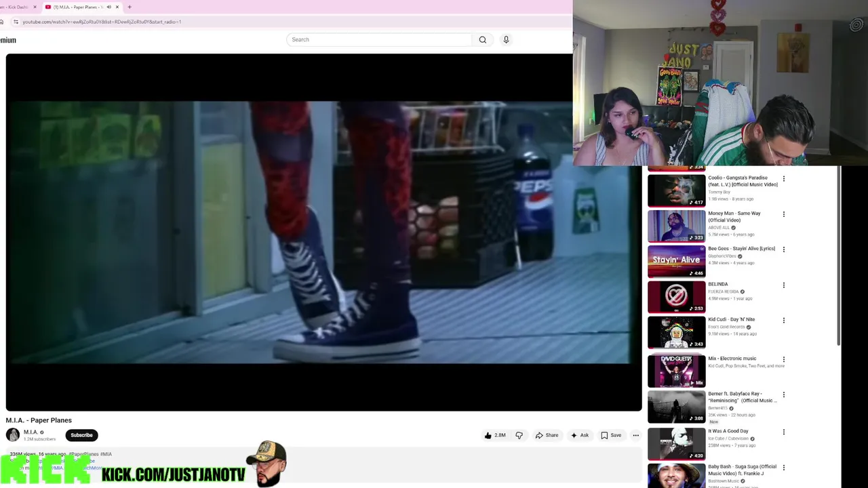Subscribe to the M.I.A. channel
This screenshot has height=488, width=868.
point(81,435)
